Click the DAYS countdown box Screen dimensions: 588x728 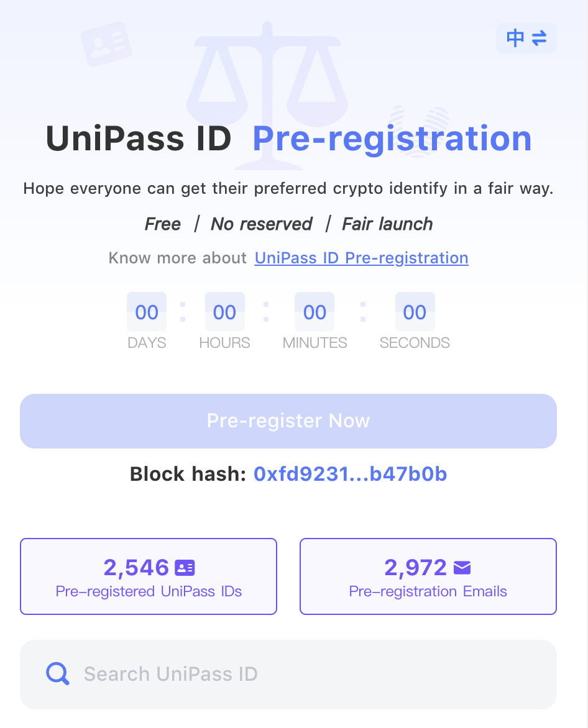coord(147,312)
